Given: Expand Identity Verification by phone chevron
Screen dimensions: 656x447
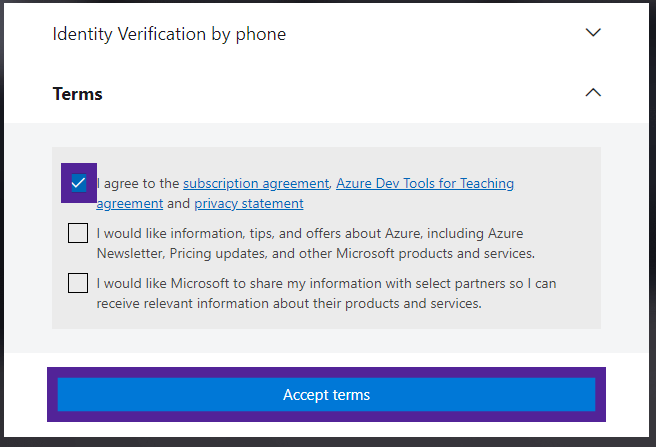Looking at the screenshot, I should [593, 33].
